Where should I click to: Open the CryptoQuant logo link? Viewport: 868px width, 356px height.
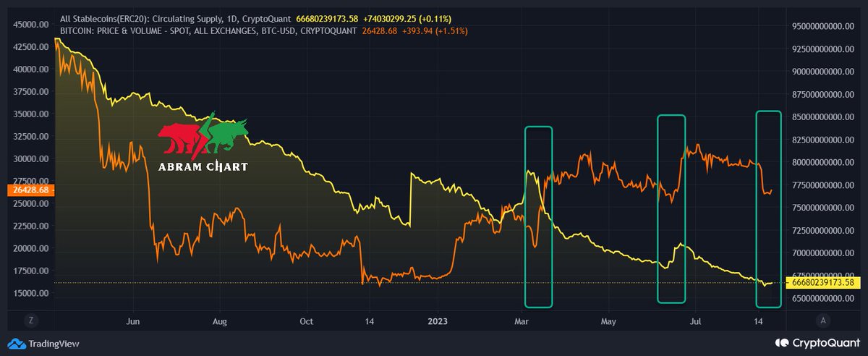tap(817, 344)
